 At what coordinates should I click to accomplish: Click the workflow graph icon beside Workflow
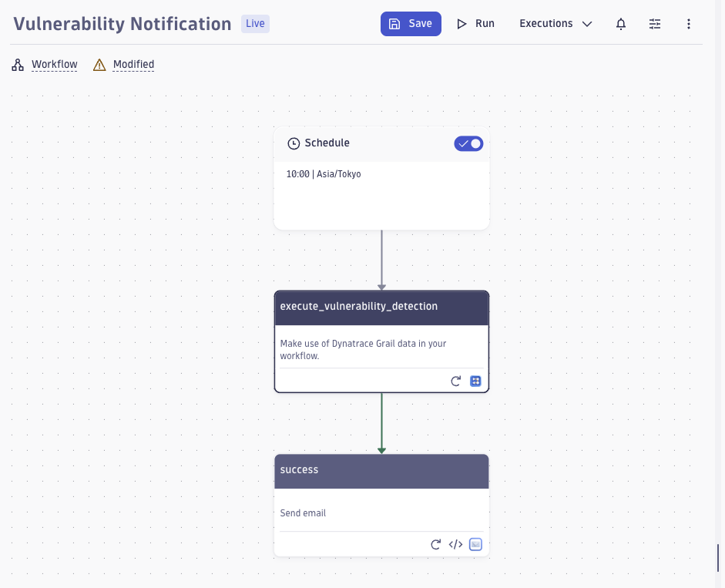pos(17,64)
